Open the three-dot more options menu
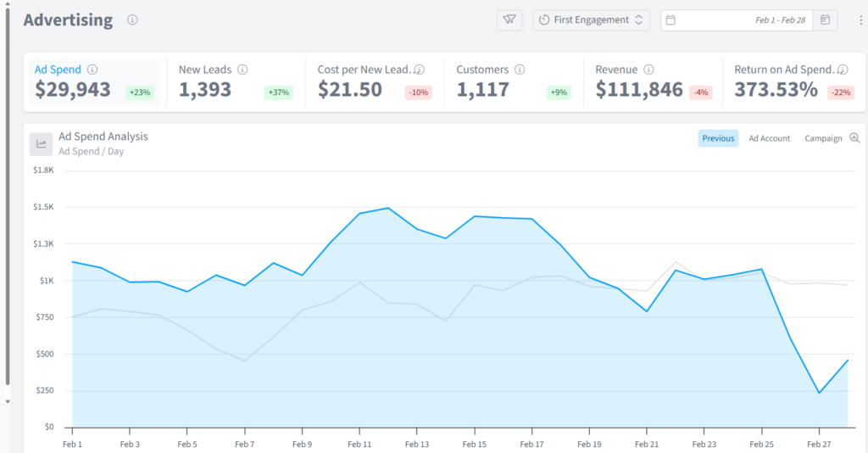The height and width of the screenshot is (453, 868). pyautogui.click(x=860, y=20)
